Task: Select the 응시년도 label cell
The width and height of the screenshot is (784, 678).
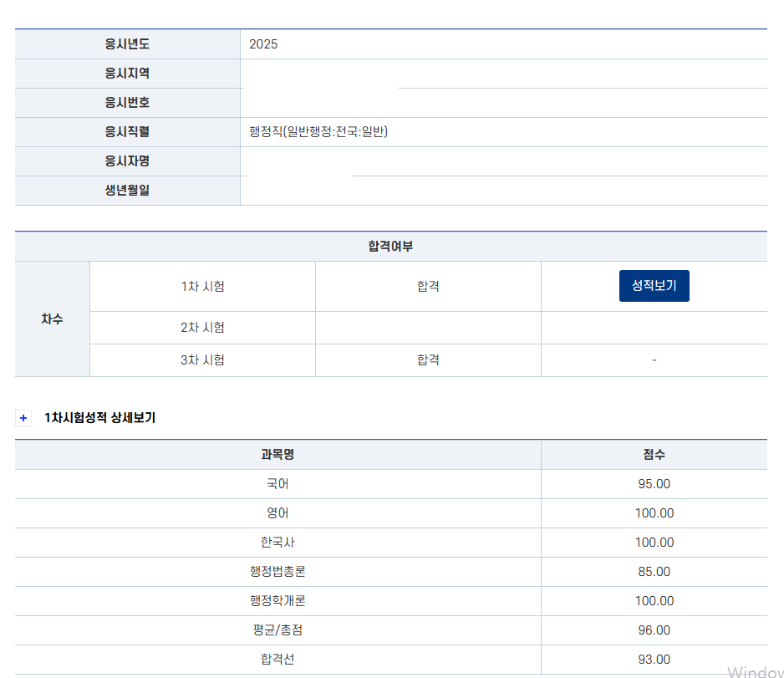Action: [x=128, y=44]
